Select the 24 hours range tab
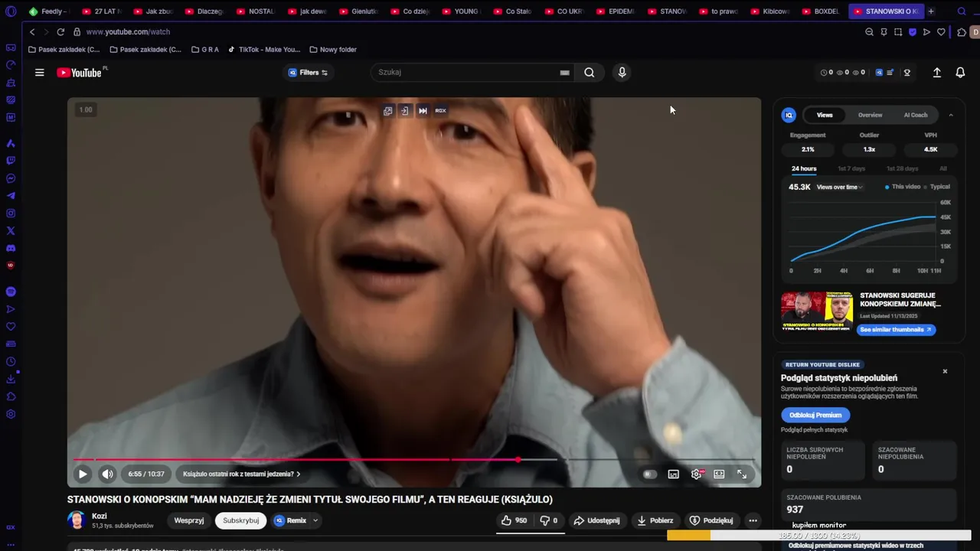 [804, 168]
